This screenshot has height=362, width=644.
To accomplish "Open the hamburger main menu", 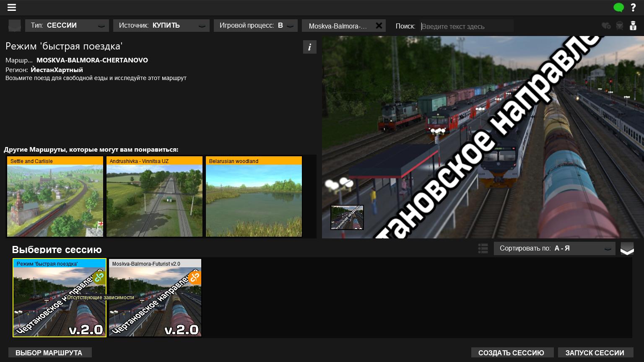I will 11,8.
